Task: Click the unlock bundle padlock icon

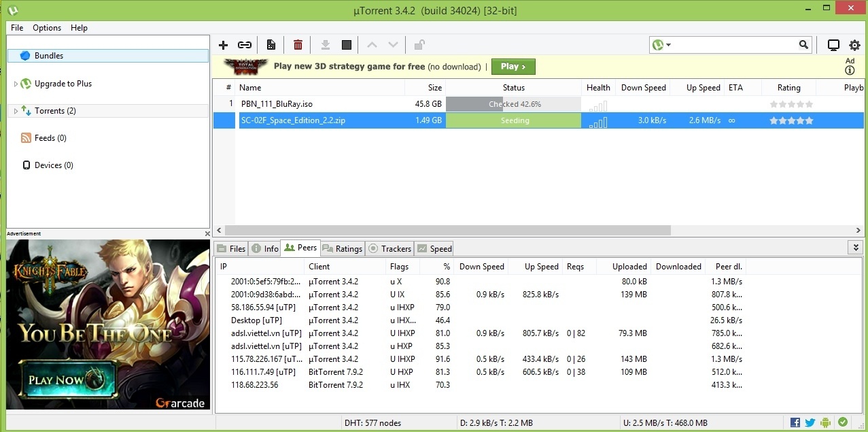Action: (x=419, y=45)
